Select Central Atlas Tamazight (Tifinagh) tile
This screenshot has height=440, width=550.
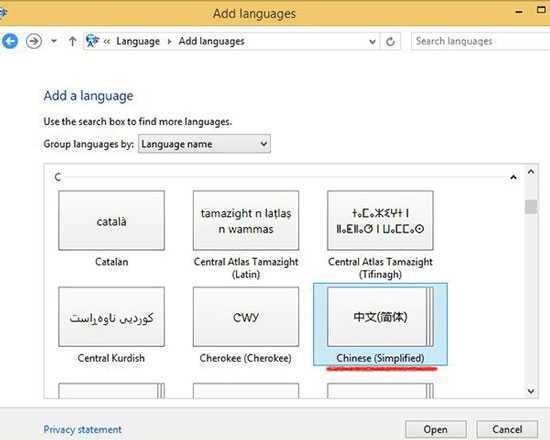coord(380,220)
